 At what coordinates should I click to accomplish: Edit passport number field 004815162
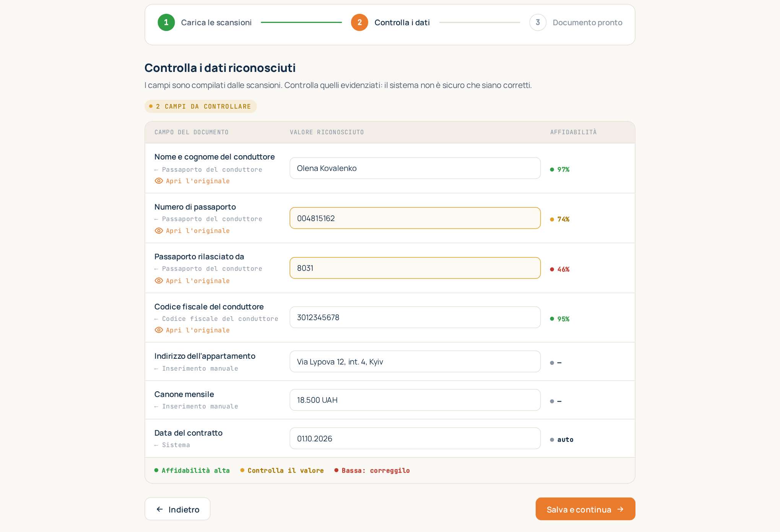point(415,218)
